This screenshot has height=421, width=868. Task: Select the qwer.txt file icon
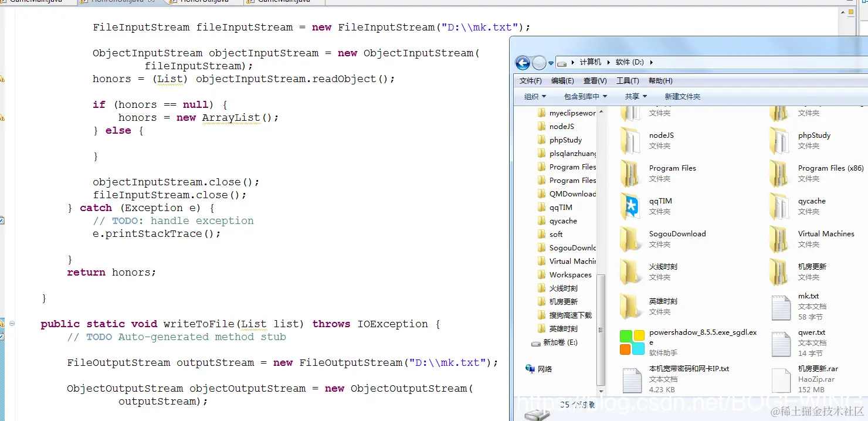click(781, 343)
